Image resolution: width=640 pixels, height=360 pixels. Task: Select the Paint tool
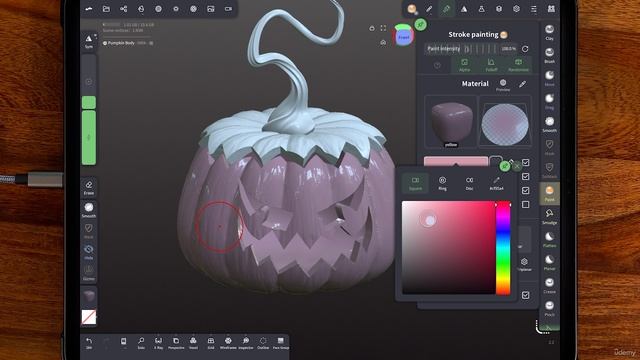click(549, 193)
